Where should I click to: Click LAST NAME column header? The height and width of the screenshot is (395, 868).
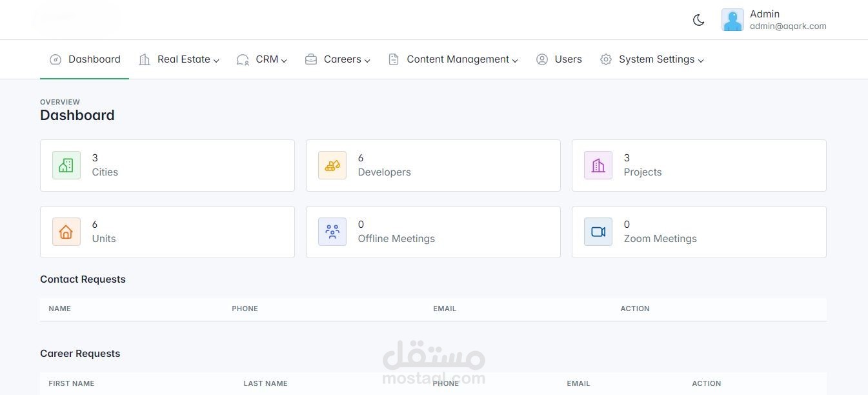click(265, 383)
